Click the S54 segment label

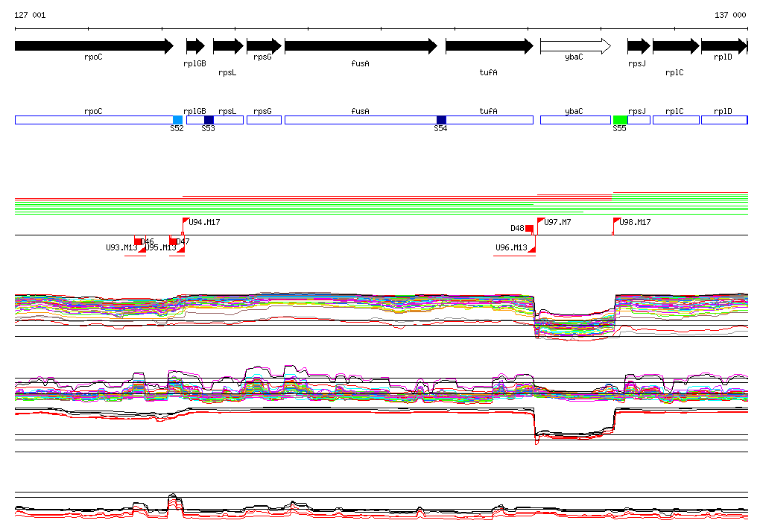440,128
